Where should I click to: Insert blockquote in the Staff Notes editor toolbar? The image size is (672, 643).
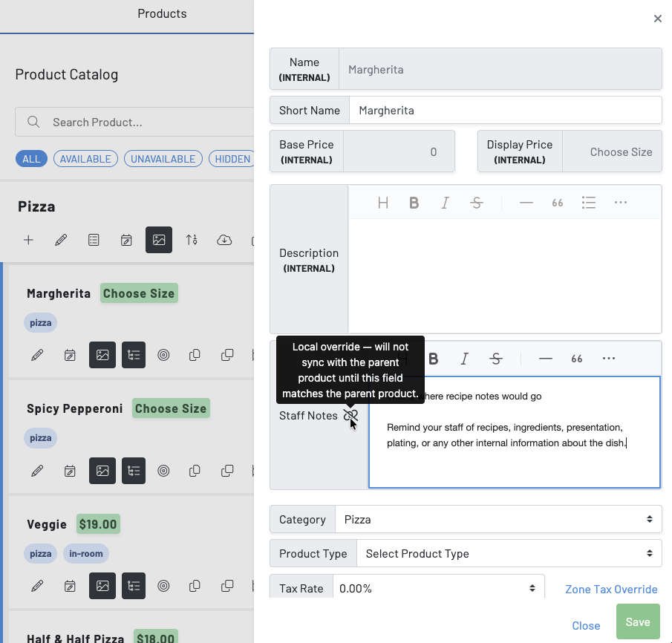(x=576, y=359)
